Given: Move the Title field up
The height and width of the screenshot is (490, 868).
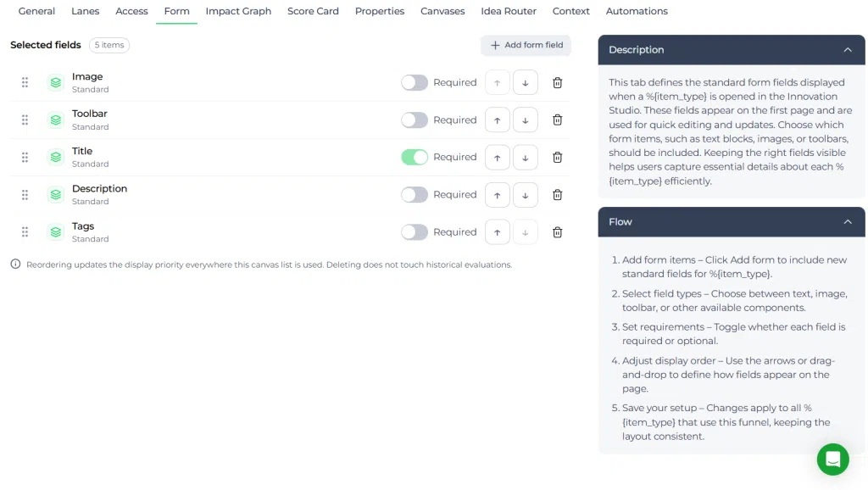Looking at the screenshot, I should tap(497, 157).
